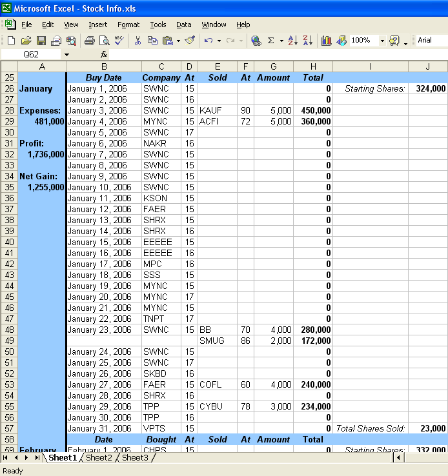Open the File menu
The height and width of the screenshot is (476, 448).
click(26, 25)
